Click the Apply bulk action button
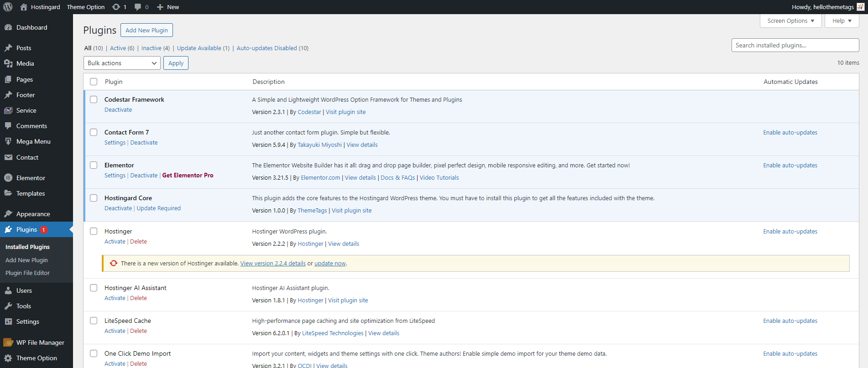This screenshot has height=368, width=868. tap(176, 63)
